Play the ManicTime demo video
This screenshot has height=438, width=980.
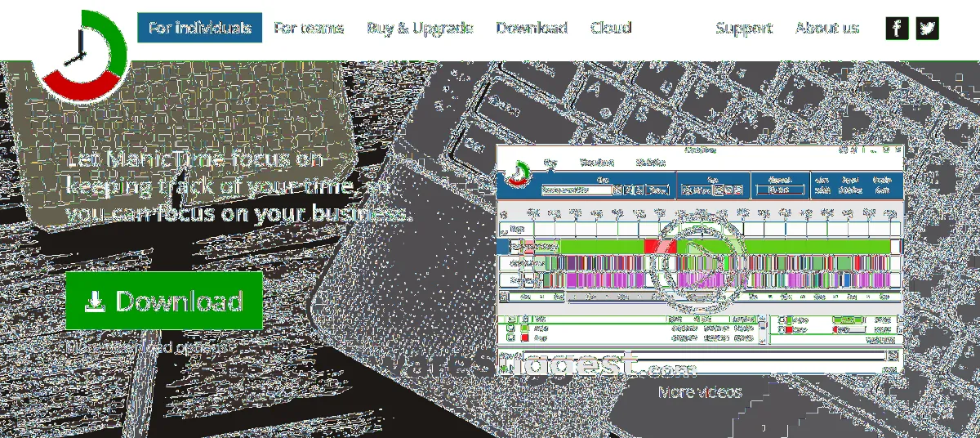point(699,261)
